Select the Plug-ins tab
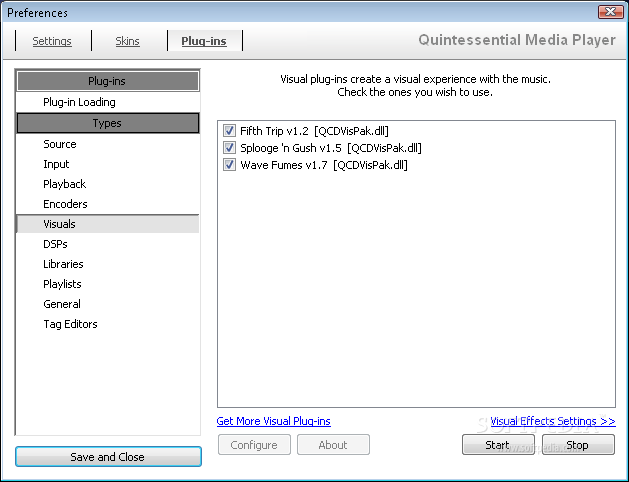The image size is (629, 482). (204, 41)
